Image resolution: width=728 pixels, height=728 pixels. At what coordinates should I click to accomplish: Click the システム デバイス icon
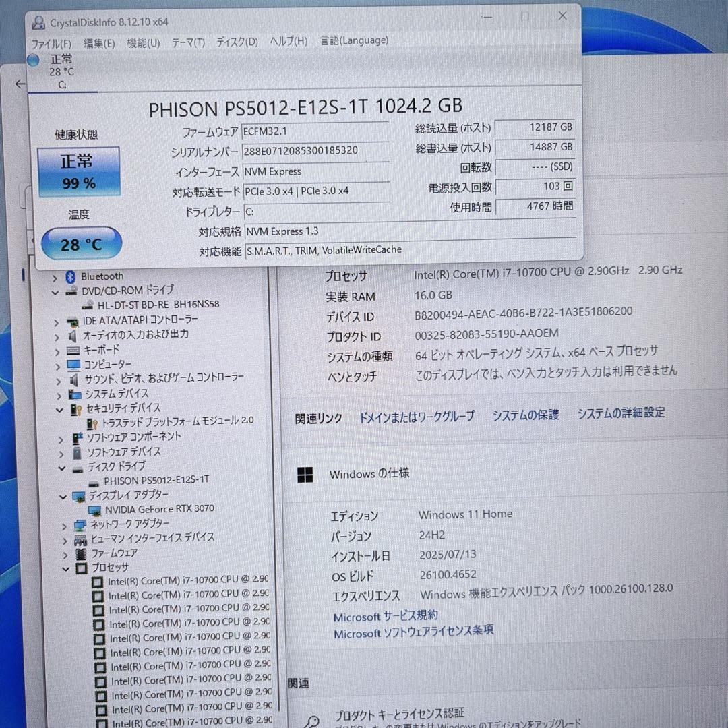pyautogui.click(x=75, y=394)
